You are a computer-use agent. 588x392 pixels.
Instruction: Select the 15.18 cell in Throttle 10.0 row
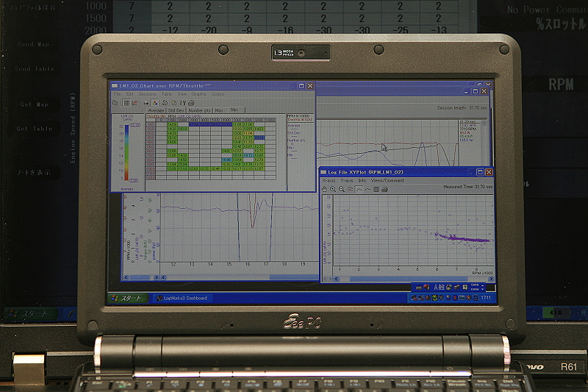182,129
